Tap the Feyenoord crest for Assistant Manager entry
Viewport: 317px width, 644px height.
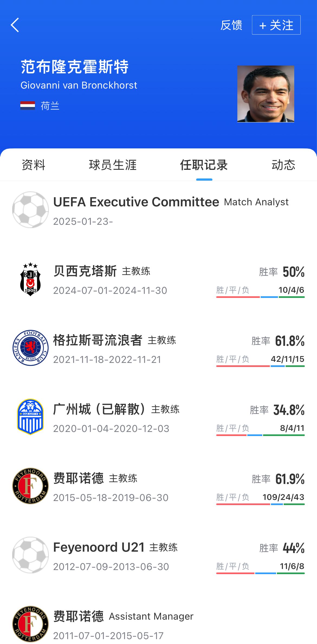30,624
